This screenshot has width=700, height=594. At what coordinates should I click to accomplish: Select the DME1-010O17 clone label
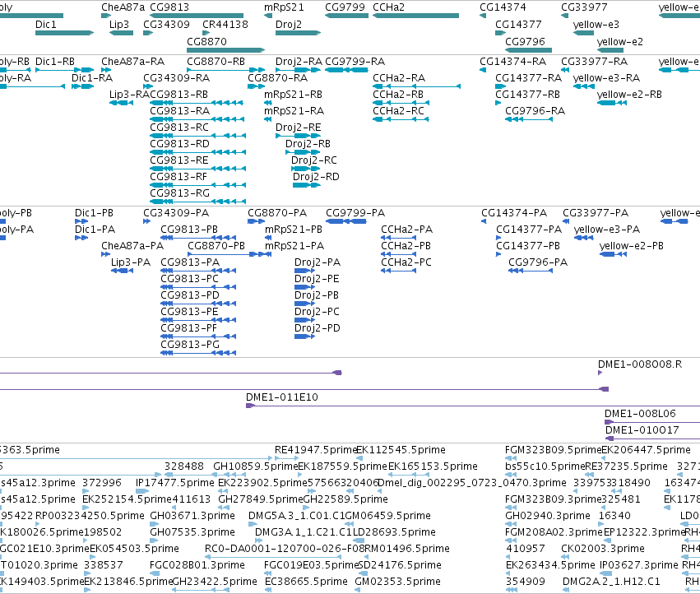pyautogui.click(x=642, y=430)
